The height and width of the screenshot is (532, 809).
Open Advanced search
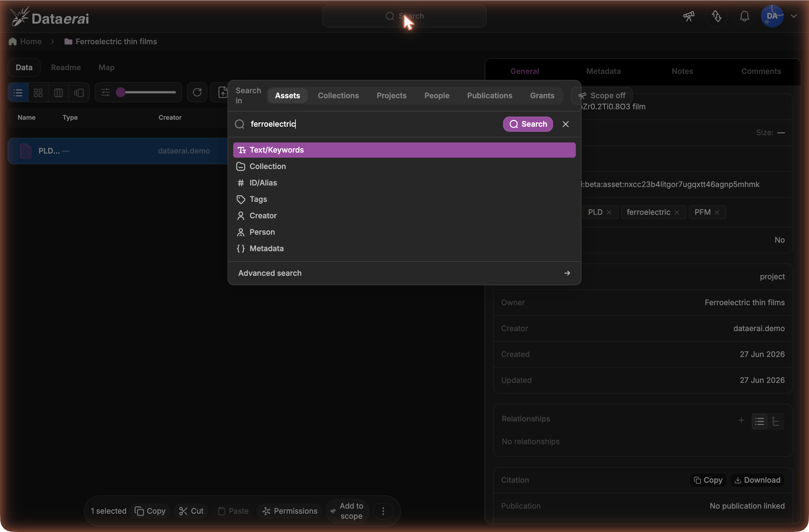[404, 273]
